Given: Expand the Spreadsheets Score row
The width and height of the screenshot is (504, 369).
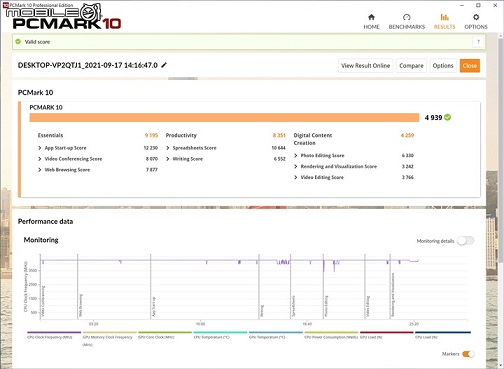Looking at the screenshot, I should 168,148.
